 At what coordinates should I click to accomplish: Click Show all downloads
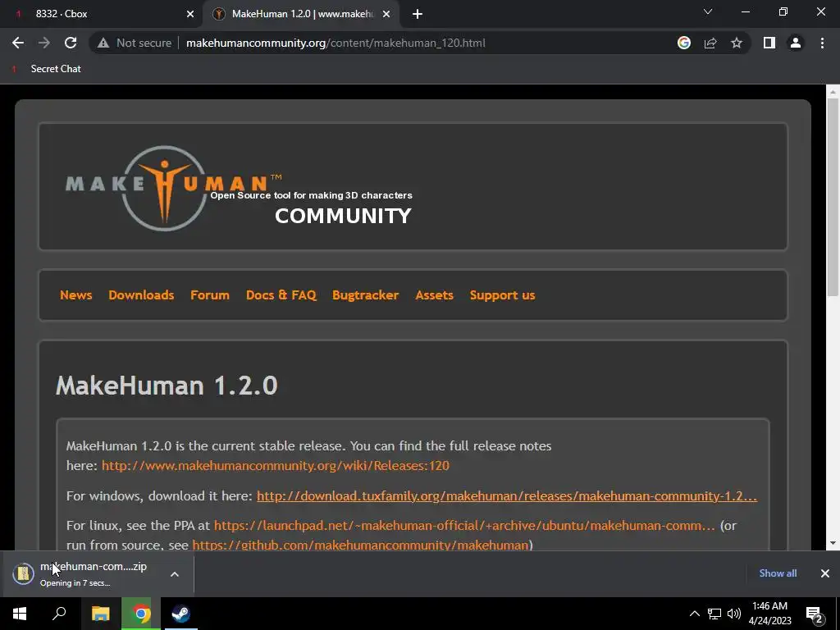pyautogui.click(x=778, y=573)
